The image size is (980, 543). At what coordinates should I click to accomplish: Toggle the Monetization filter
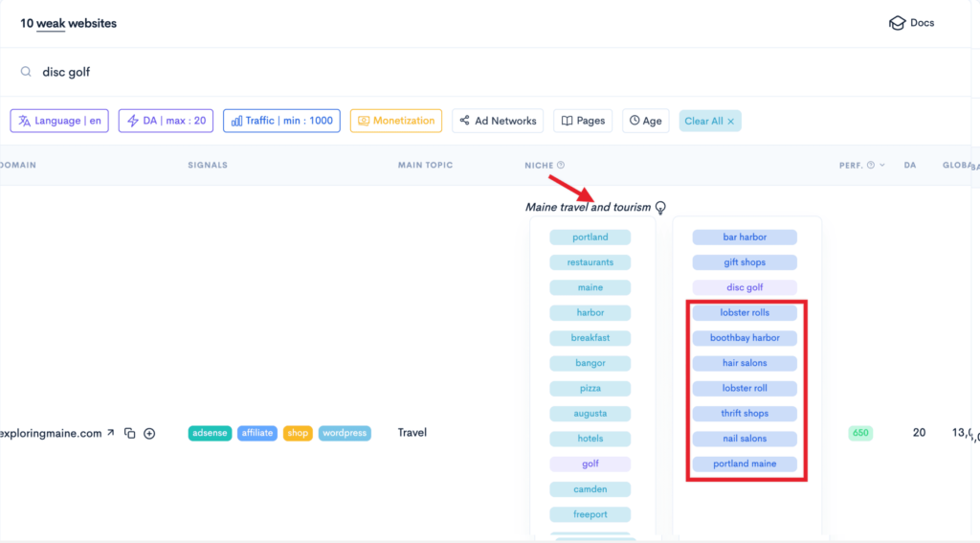[x=396, y=121]
